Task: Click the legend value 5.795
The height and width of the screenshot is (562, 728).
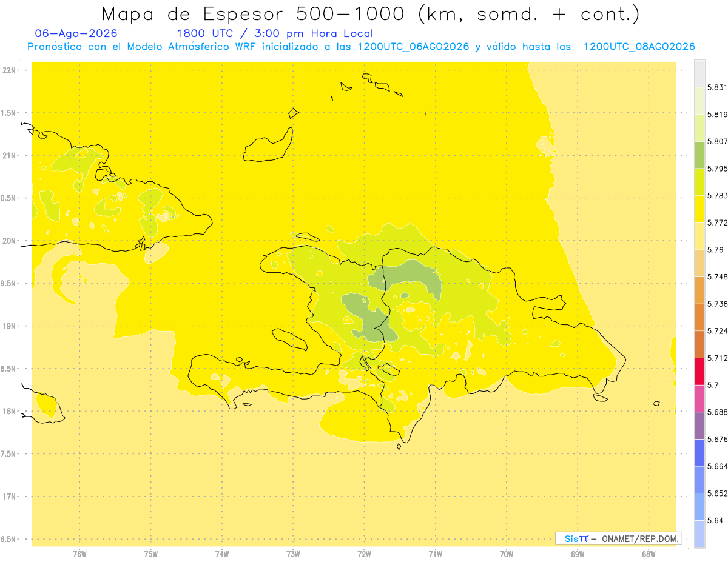Action: [x=717, y=169]
